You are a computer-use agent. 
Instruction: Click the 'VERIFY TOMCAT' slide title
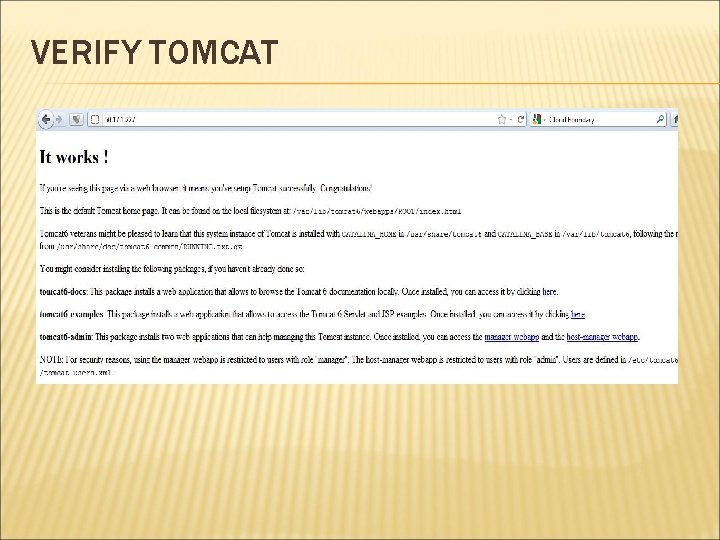(x=154, y=52)
